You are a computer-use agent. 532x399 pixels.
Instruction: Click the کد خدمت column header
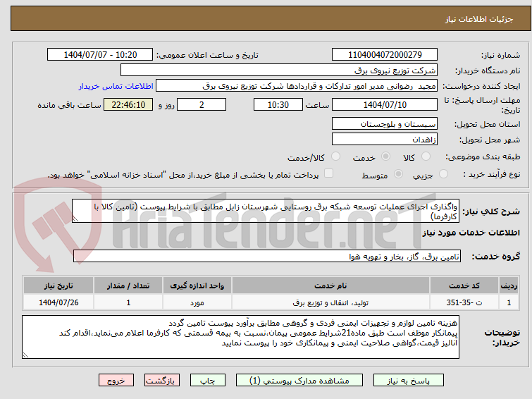point(464,286)
